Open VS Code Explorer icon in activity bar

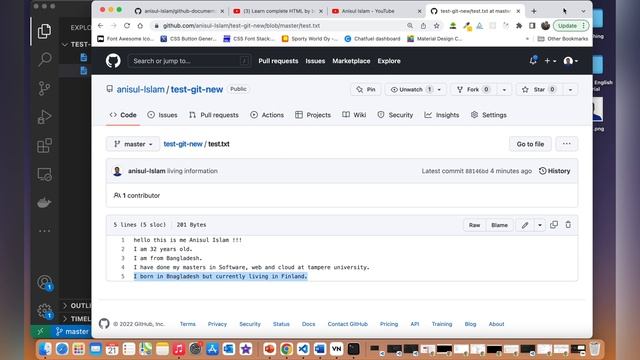click(x=44, y=31)
